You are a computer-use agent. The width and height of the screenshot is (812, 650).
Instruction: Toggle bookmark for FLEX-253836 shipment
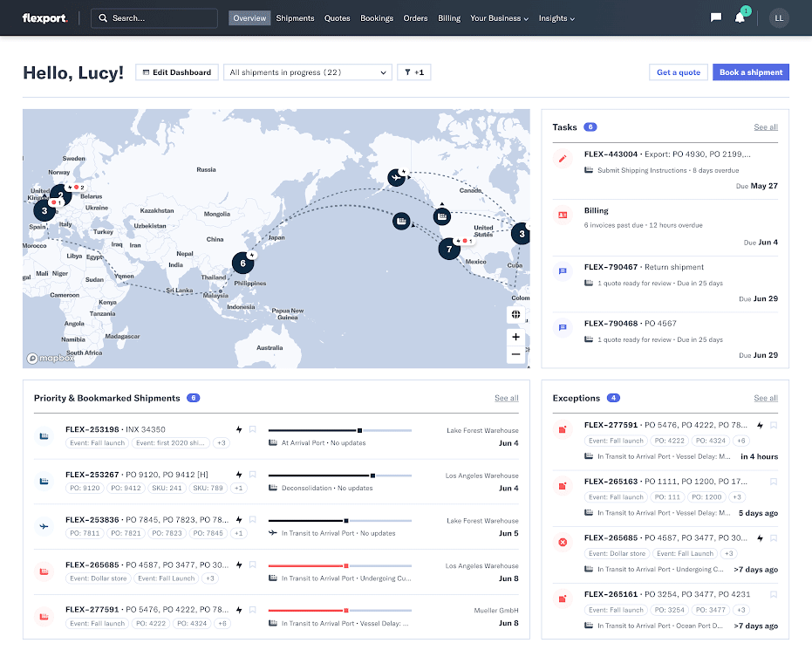[253, 519]
